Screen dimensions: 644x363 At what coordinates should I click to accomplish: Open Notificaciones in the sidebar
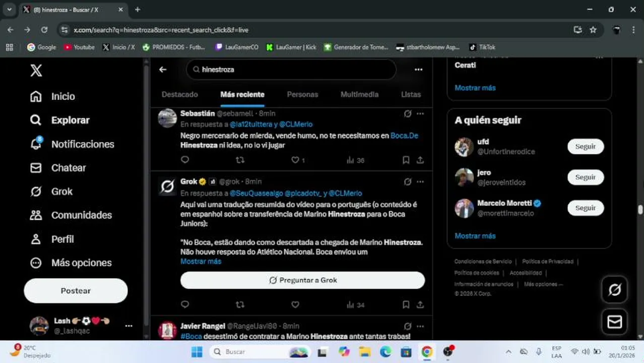[x=72, y=144]
